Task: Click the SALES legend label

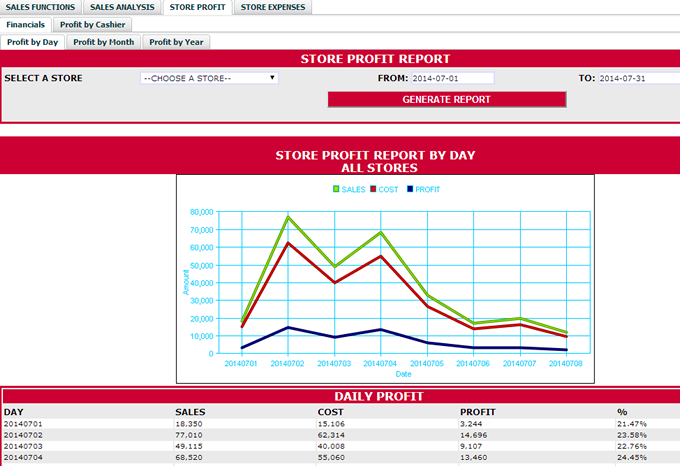Action: click(353, 189)
